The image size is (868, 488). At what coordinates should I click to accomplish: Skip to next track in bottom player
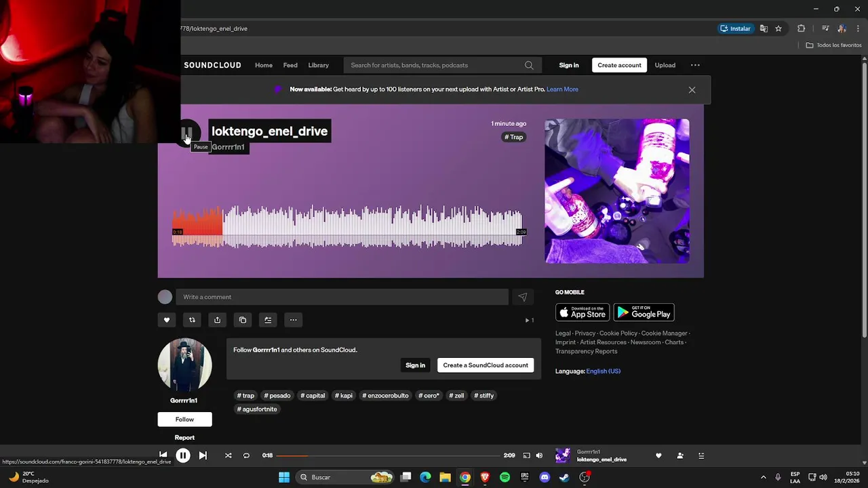[203, 455]
